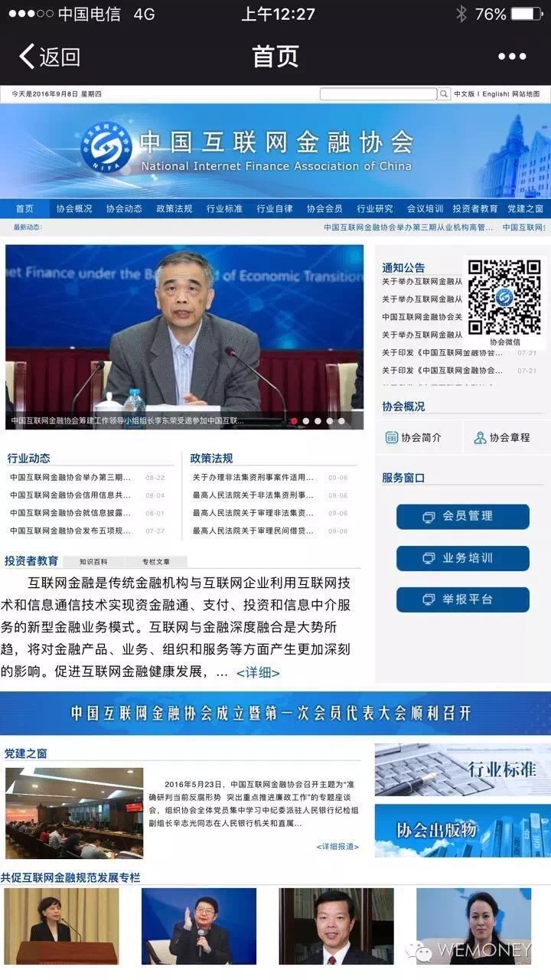Switch to English version
Viewport: 551px width, 980px height.
pos(494,94)
